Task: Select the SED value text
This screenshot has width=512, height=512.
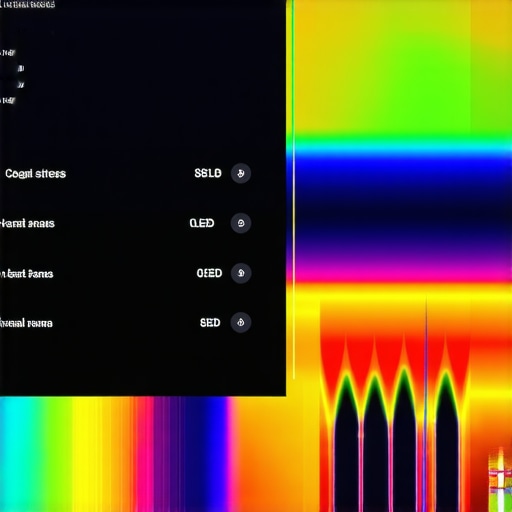Action: click(210, 323)
